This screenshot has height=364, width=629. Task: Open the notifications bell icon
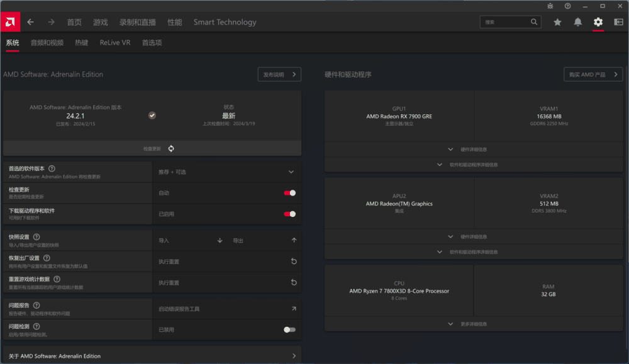tap(578, 21)
